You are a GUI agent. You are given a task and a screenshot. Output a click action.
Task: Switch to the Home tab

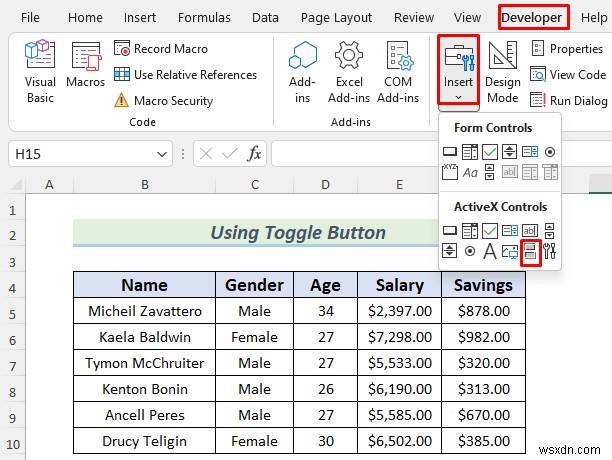(x=85, y=18)
